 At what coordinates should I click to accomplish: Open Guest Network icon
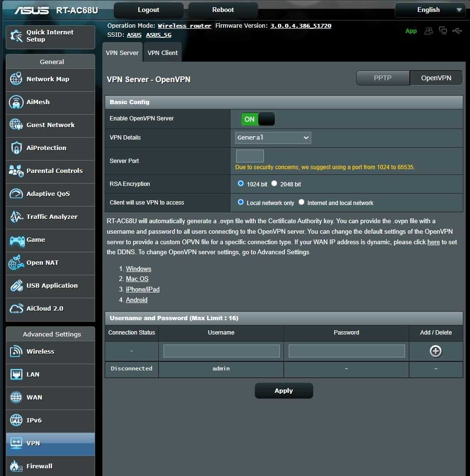16,125
